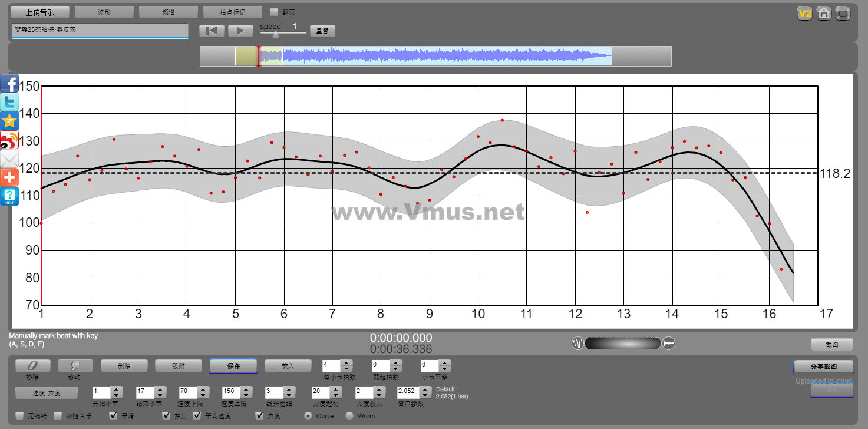The image size is (868, 429).
Task: Switch to the 波形 waveform view
Action: click(104, 12)
